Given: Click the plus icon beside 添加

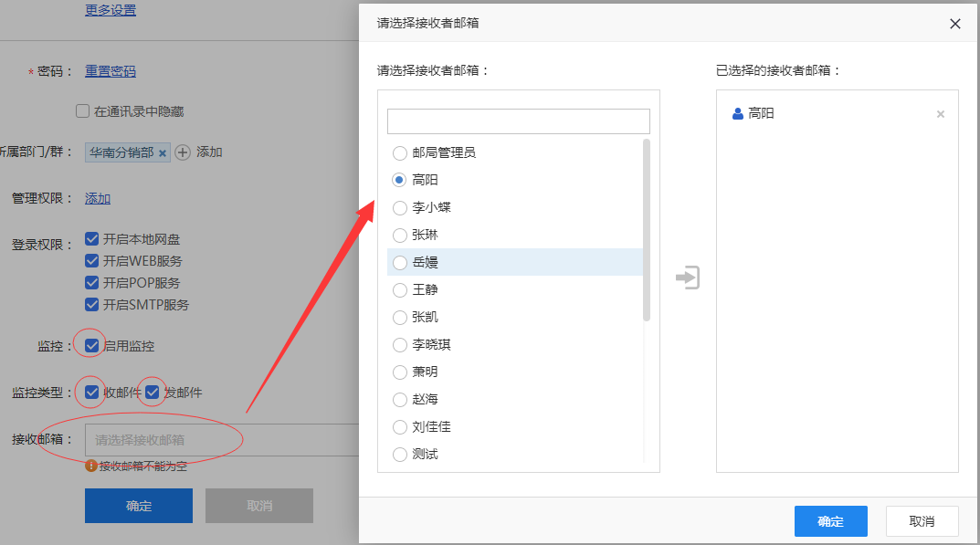Looking at the screenshot, I should click(183, 152).
